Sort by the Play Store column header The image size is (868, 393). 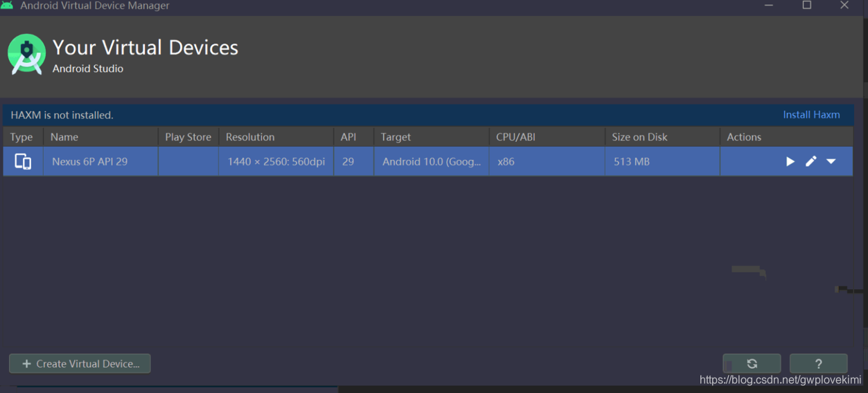coord(188,137)
